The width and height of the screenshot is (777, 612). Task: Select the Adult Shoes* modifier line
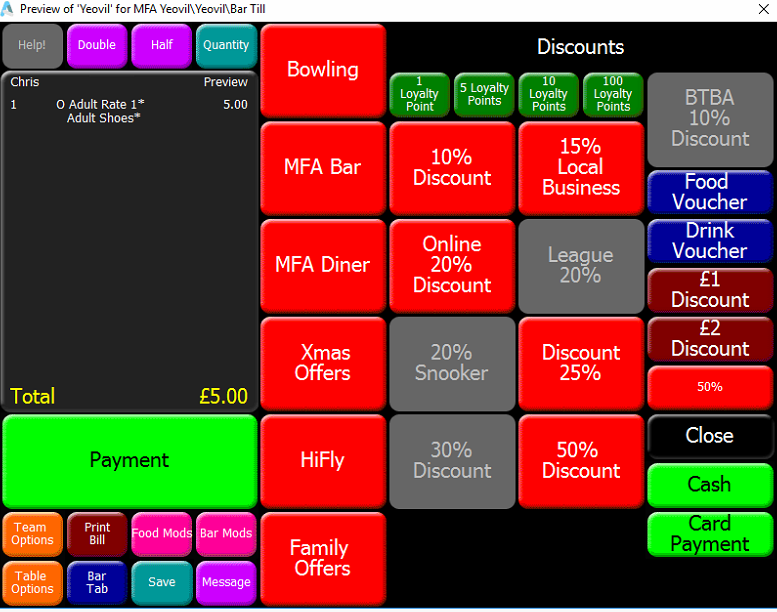[x=104, y=118]
